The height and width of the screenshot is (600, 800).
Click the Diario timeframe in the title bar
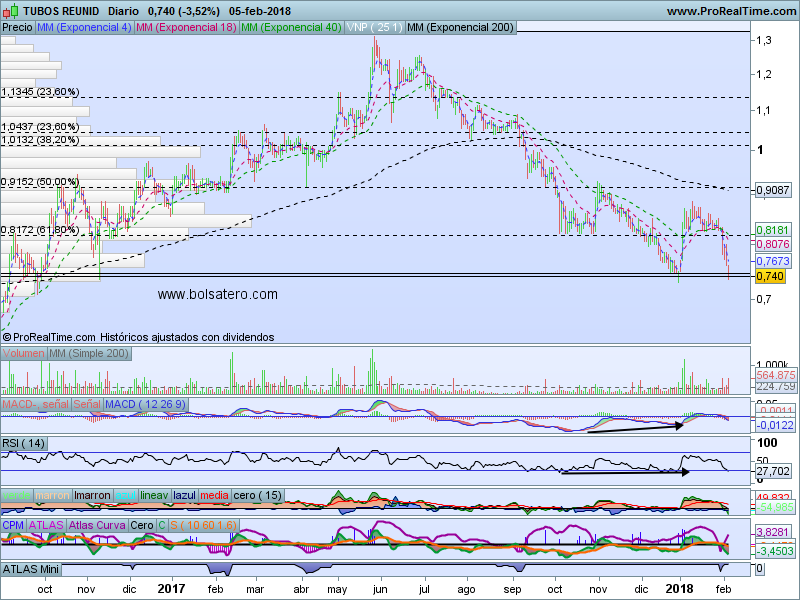[126, 11]
